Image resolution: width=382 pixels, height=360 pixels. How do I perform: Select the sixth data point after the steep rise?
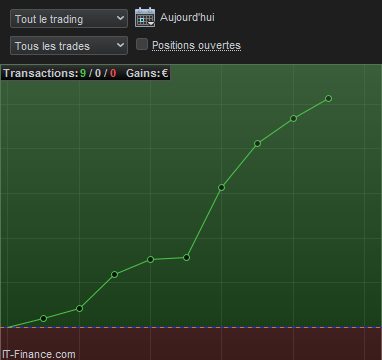click(221, 188)
